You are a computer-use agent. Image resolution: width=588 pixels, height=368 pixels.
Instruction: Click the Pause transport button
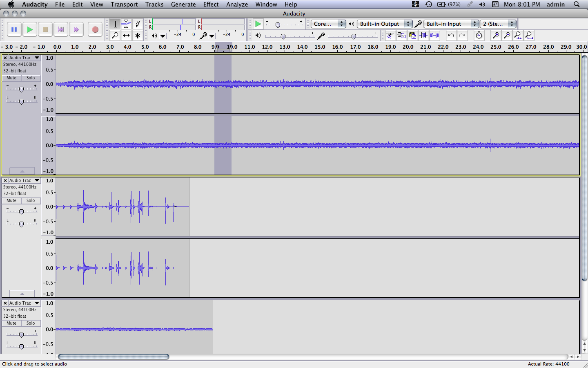(14, 29)
